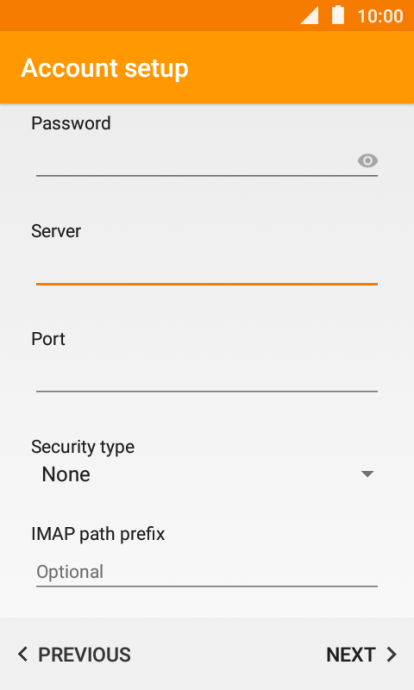Tap the cellular signal icon

click(x=310, y=15)
